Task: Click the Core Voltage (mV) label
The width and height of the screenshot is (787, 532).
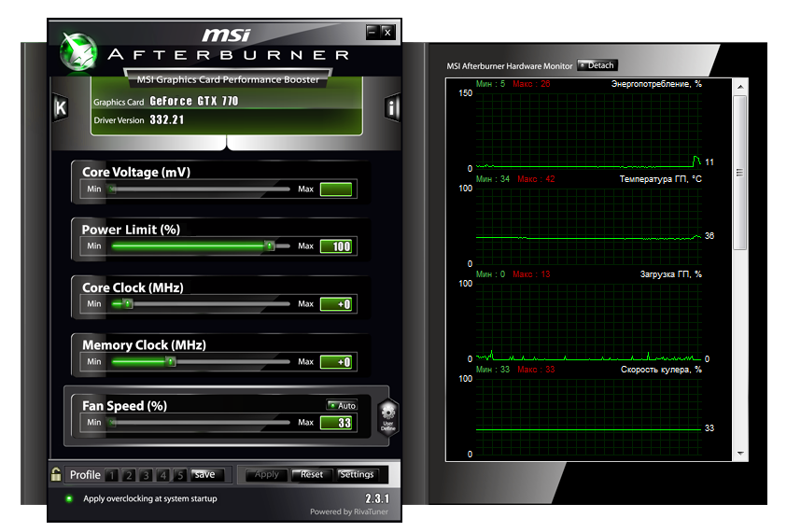Action: point(136,172)
